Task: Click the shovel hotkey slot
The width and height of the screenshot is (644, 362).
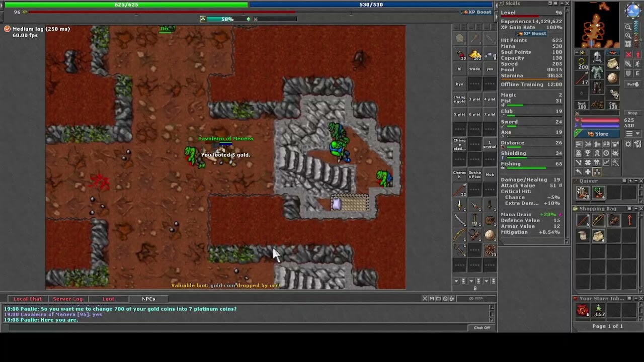Action: point(474,220)
